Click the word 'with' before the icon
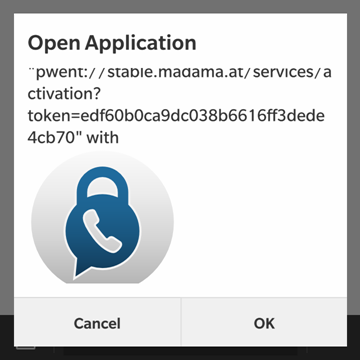360x360 pixels. pyautogui.click(x=102, y=137)
